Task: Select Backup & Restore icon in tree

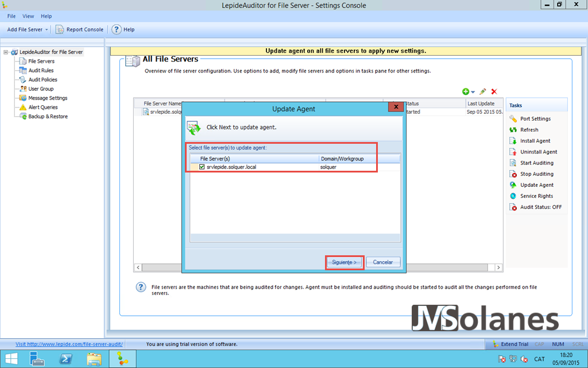Action: (x=23, y=116)
